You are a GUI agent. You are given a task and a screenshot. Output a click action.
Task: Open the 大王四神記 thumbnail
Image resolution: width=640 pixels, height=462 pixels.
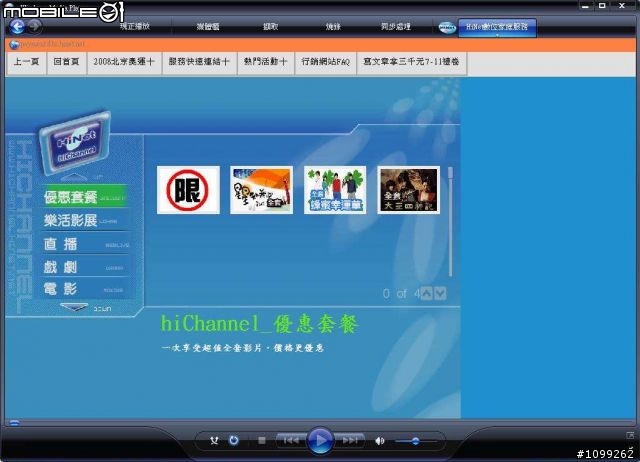pos(409,190)
